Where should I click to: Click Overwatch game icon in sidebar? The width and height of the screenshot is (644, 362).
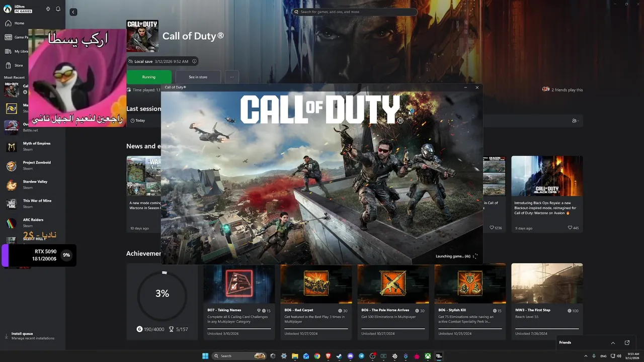coord(12,127)
